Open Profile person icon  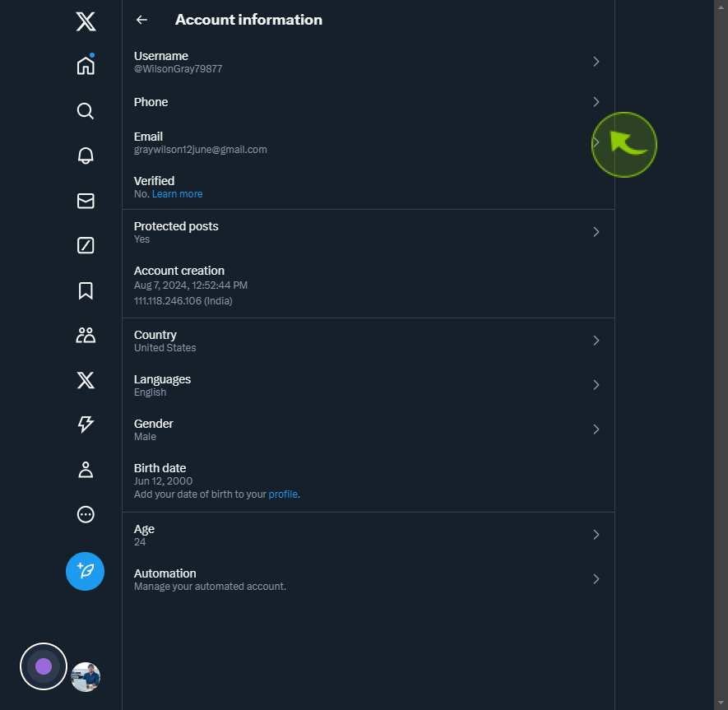tap(86, 470)
